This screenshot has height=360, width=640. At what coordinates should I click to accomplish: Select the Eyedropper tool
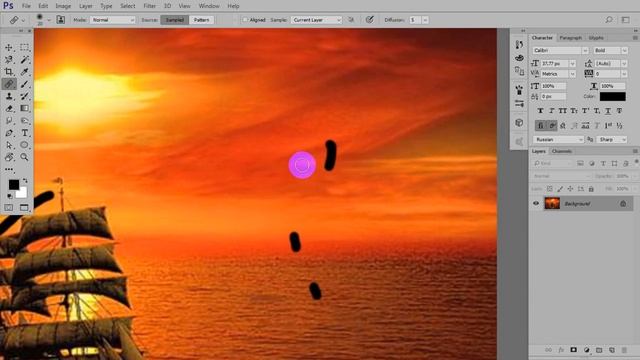pos(24,72)
